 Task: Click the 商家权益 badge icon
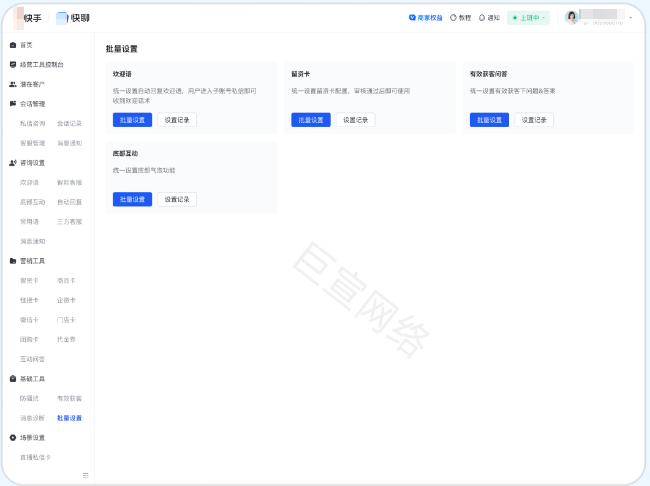(412, 18)
